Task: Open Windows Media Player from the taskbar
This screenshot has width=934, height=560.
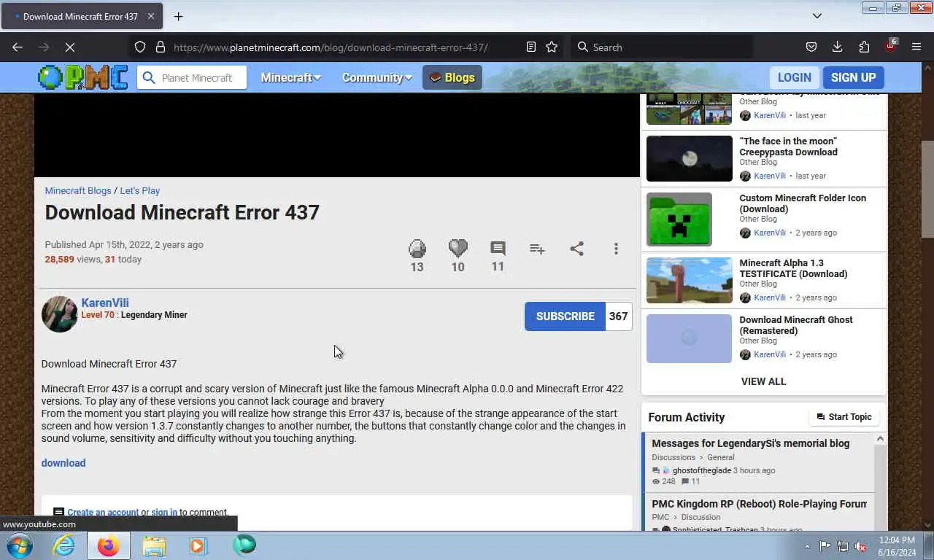Action: click(198, 545)
